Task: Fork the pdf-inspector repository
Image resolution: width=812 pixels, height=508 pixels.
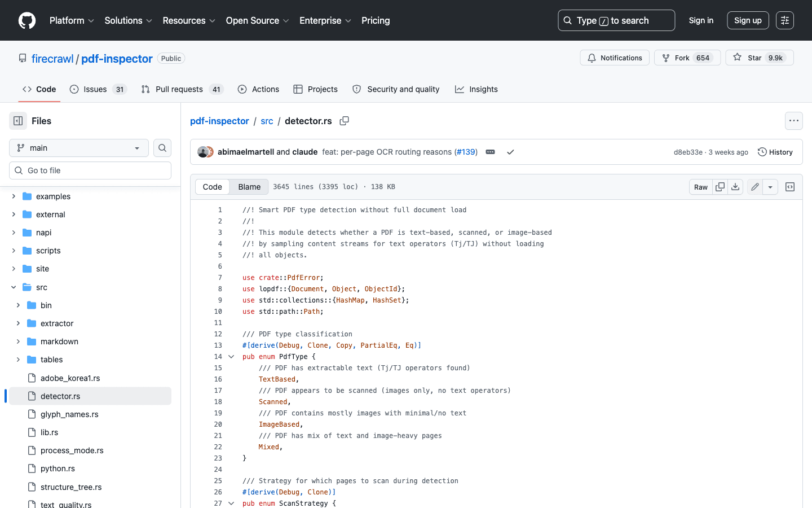Action: coord(687,58)
